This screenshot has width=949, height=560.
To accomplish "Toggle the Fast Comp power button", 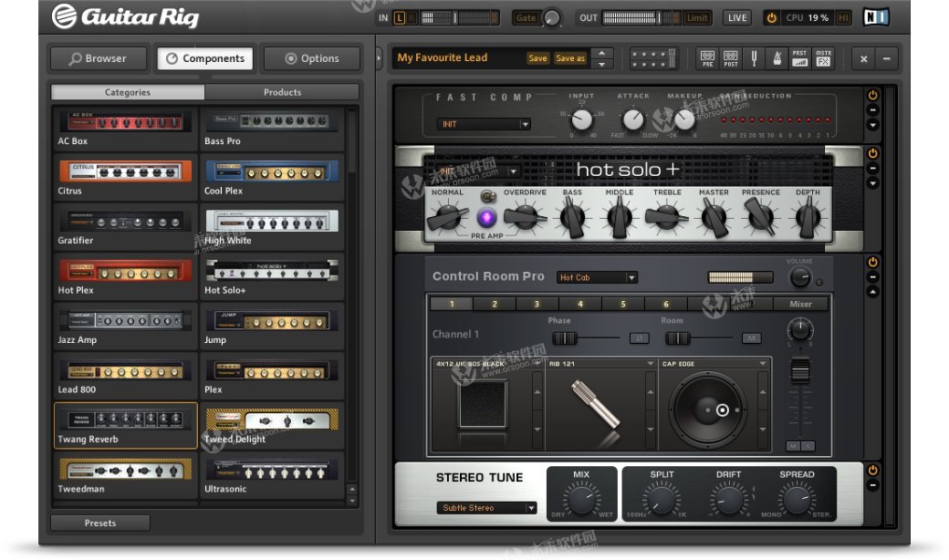I will coord(872,95).
